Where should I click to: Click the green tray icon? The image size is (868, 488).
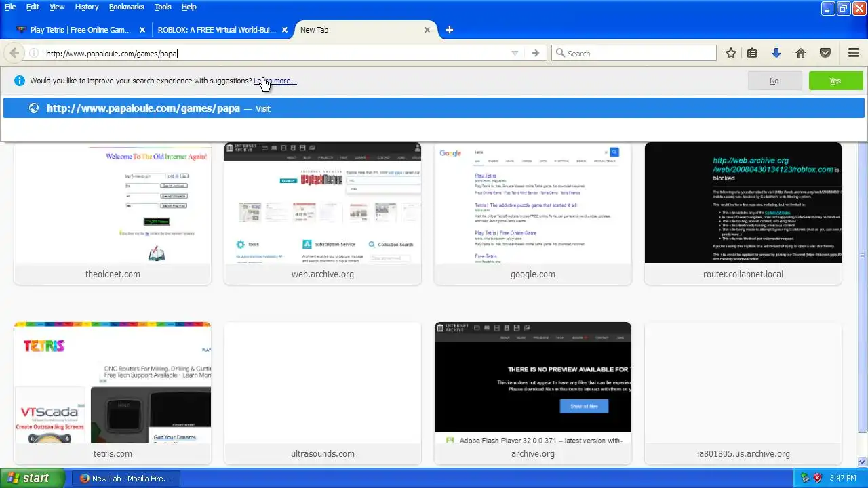pyautogui.click(x=805, y=478)
